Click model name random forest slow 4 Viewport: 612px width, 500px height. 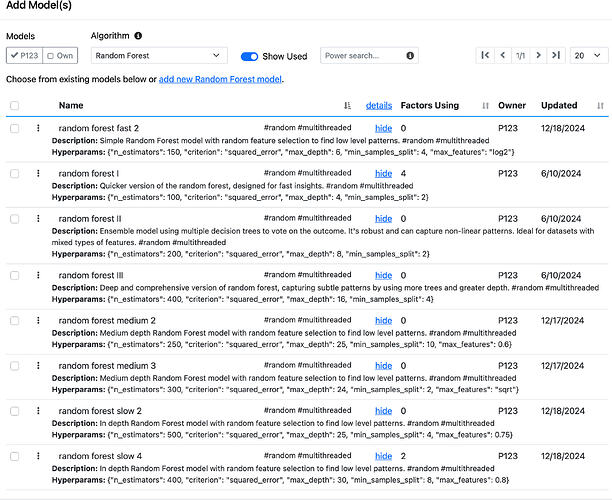pos(100,456)
